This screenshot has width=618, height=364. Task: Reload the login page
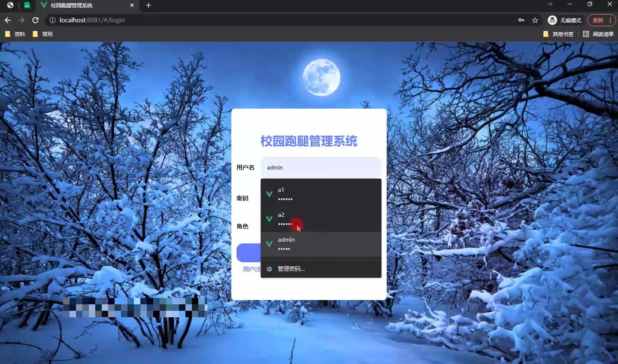click(36, 20)
